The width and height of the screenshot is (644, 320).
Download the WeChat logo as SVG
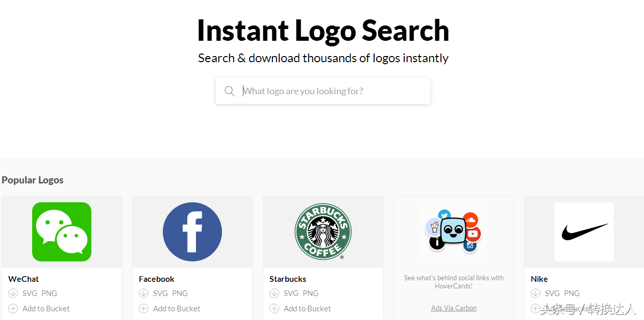point(30,293)
